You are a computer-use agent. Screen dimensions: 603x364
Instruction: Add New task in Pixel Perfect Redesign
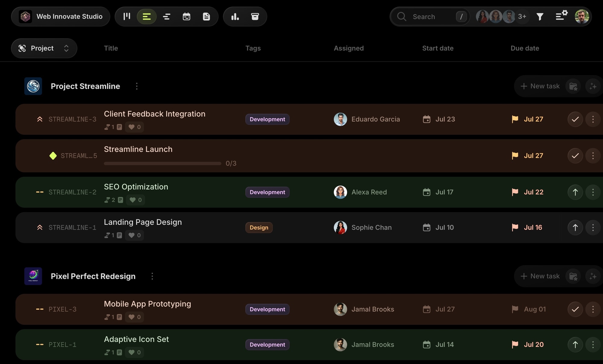click(540, 276)
